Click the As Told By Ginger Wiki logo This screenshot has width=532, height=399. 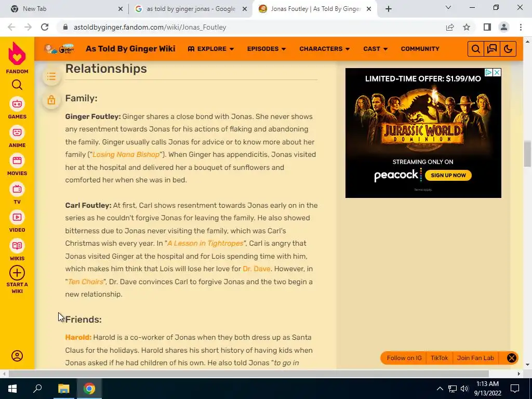(59, 49)
